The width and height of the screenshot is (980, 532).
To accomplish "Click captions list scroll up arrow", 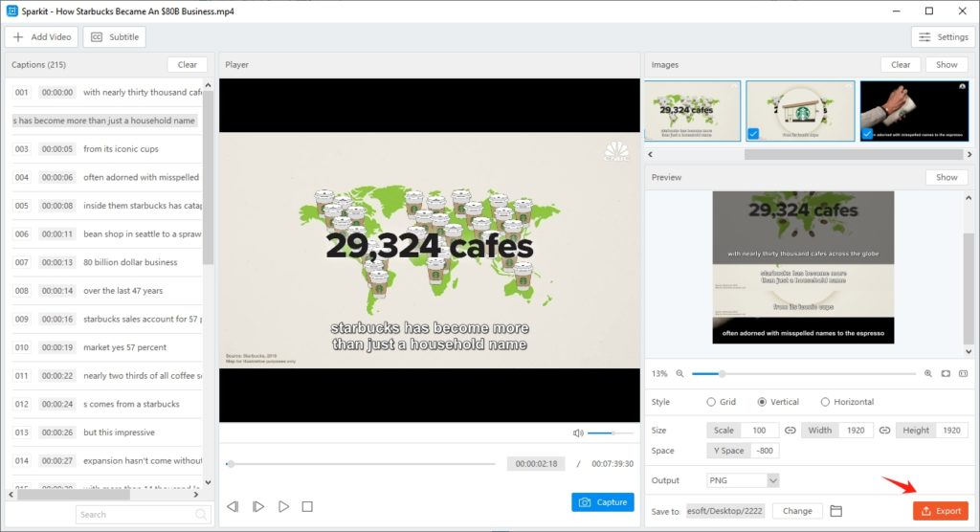I will tap(208, 85).
